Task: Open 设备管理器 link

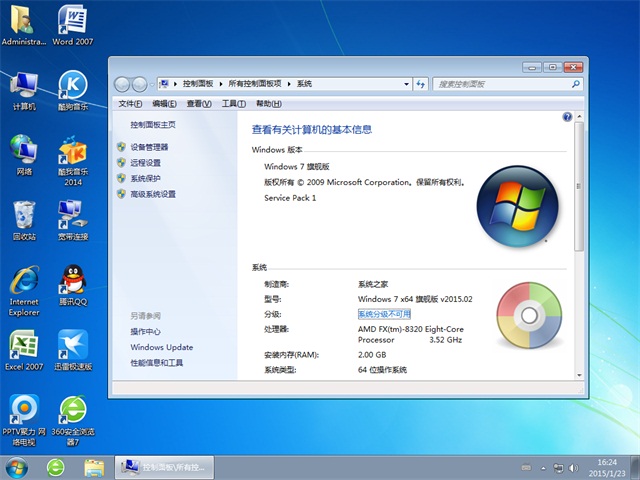Action: (x=149, y=147)
